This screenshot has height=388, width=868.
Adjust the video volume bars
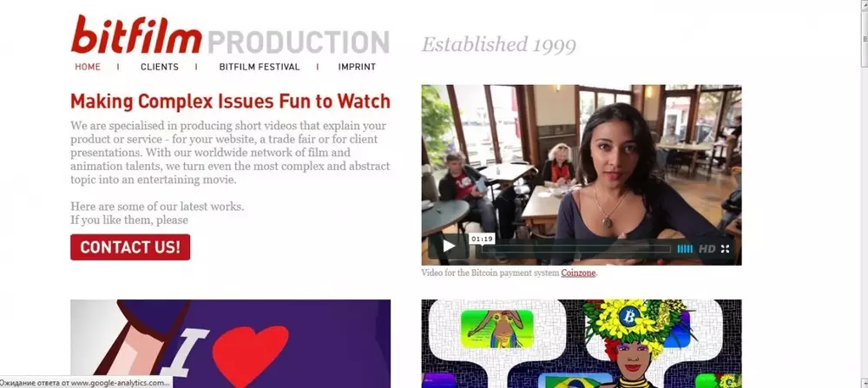click(685, 249)
